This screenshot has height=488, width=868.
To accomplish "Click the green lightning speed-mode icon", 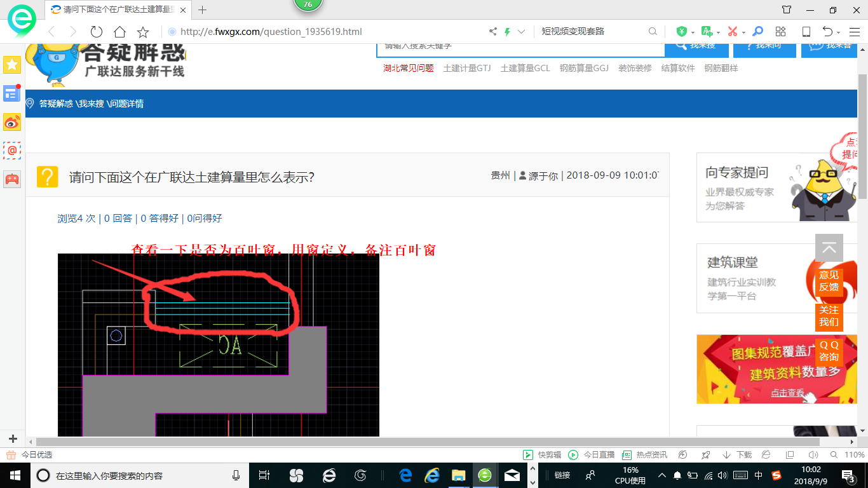I will (x=507, y=32).
